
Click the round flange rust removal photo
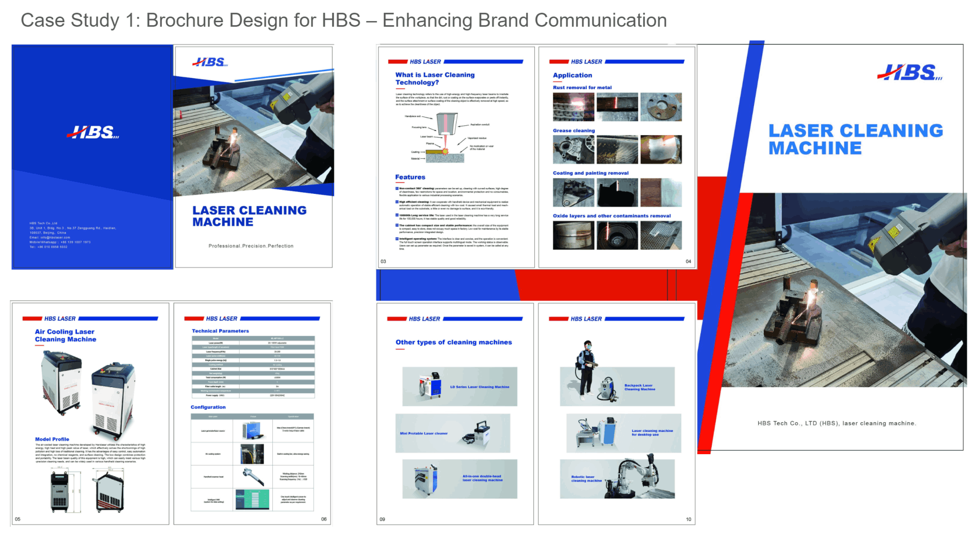[661, 107]
